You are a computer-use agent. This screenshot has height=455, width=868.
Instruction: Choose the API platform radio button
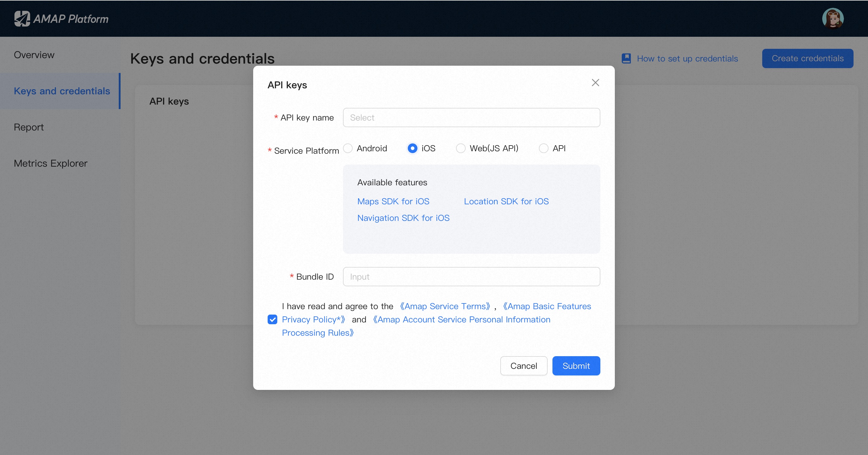point(543,148)
